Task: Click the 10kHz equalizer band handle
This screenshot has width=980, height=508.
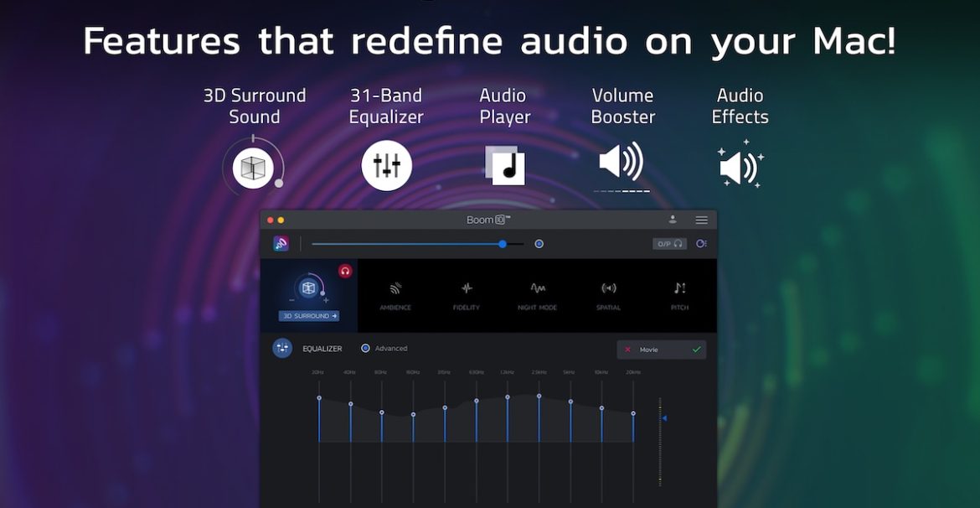Action: [602, 408]
